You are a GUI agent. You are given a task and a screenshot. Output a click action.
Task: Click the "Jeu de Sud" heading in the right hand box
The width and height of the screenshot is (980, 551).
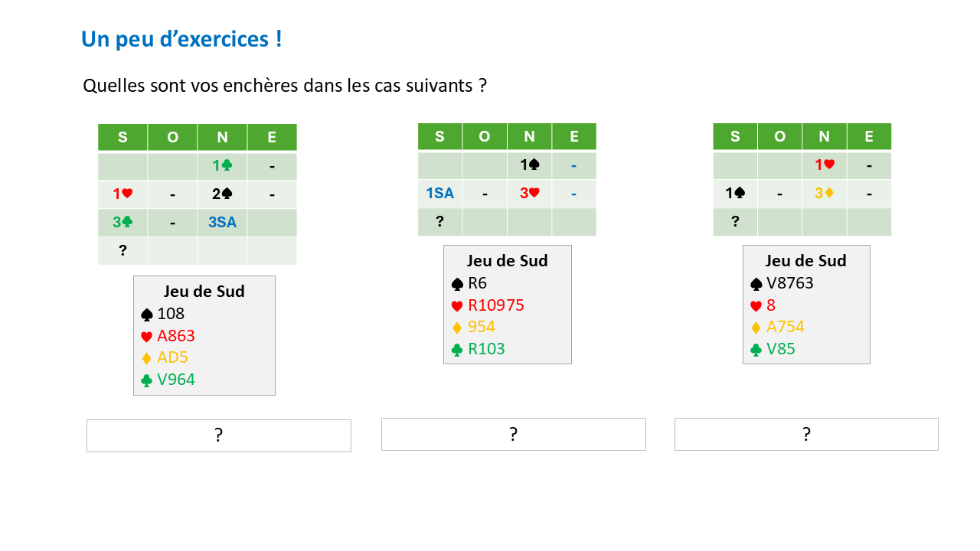coord(806,261)
